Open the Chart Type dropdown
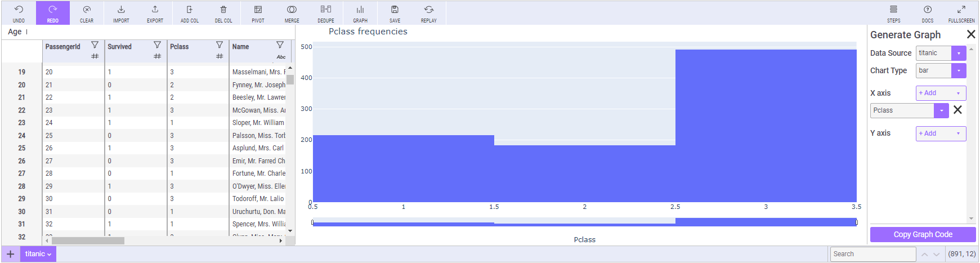 pyautogui.click(x=959, y=70)
